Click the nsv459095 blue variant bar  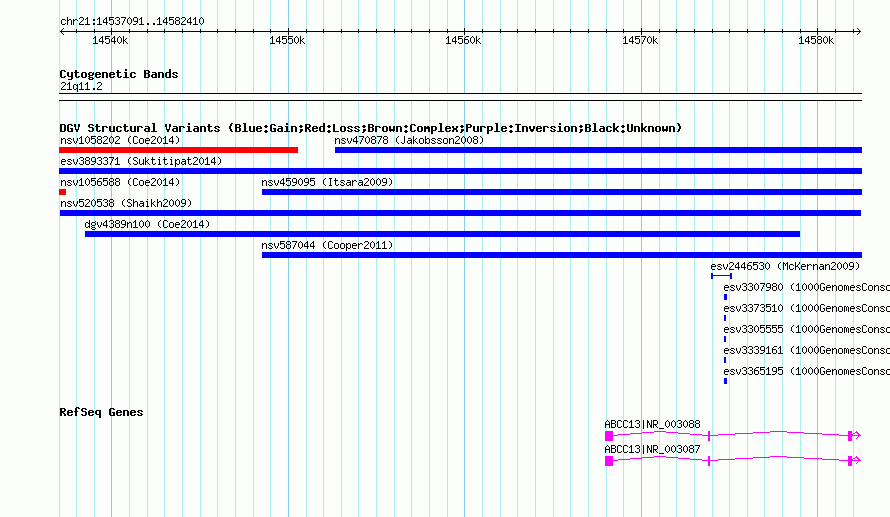click(x=562, y=192)
